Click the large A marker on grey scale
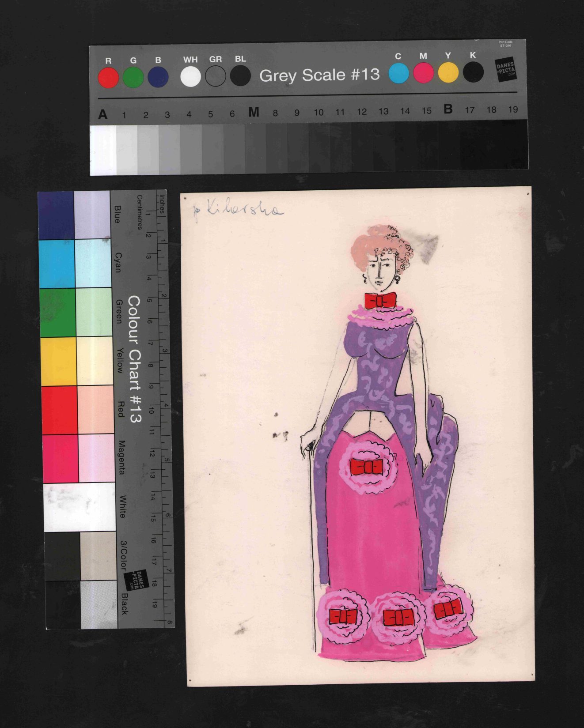 click(x=103, y=115)
